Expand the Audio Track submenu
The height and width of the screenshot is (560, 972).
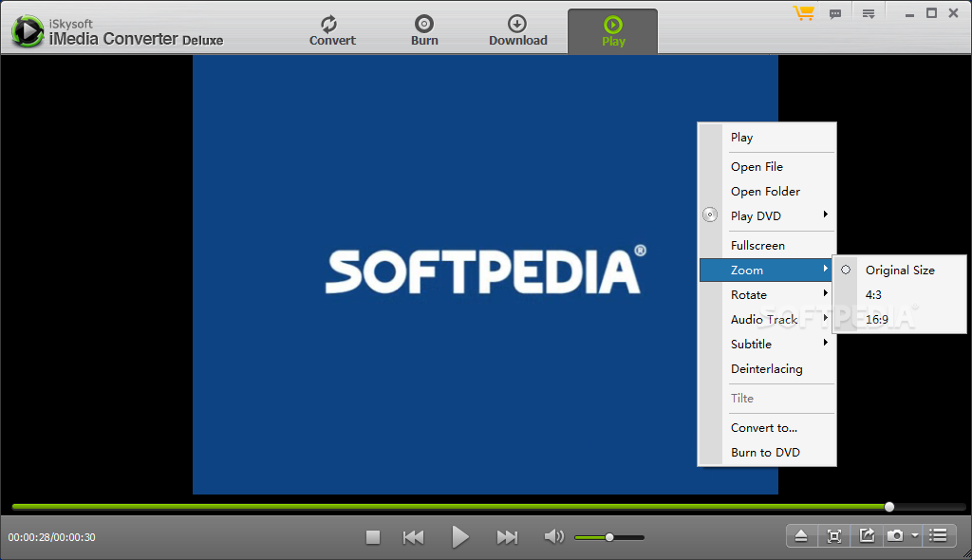click(767, 319)
